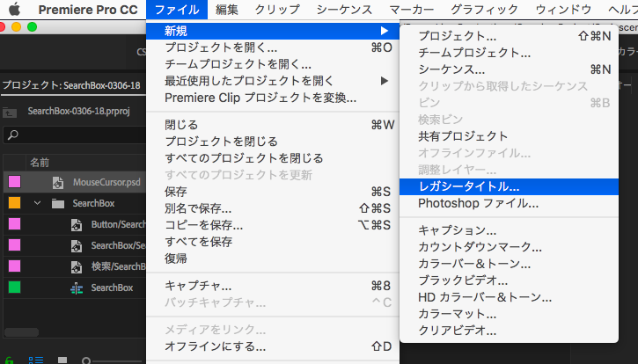Choose ブラックビデオ… item

coord(509,280)
